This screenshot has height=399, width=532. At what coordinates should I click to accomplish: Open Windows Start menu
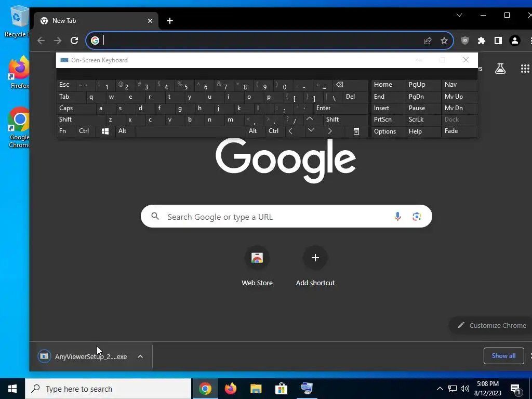tap(12, 389)
